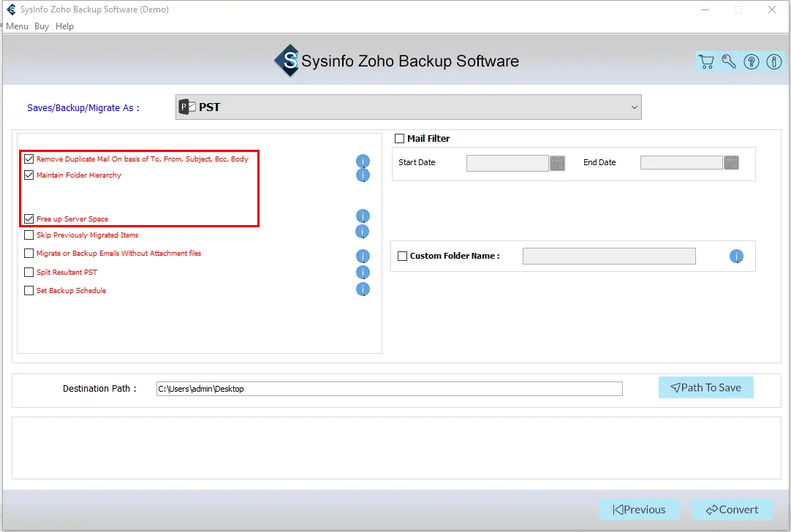Click the SysInfo title bar app icon
This screenshot has width=791, height=532.
point(11,9)
